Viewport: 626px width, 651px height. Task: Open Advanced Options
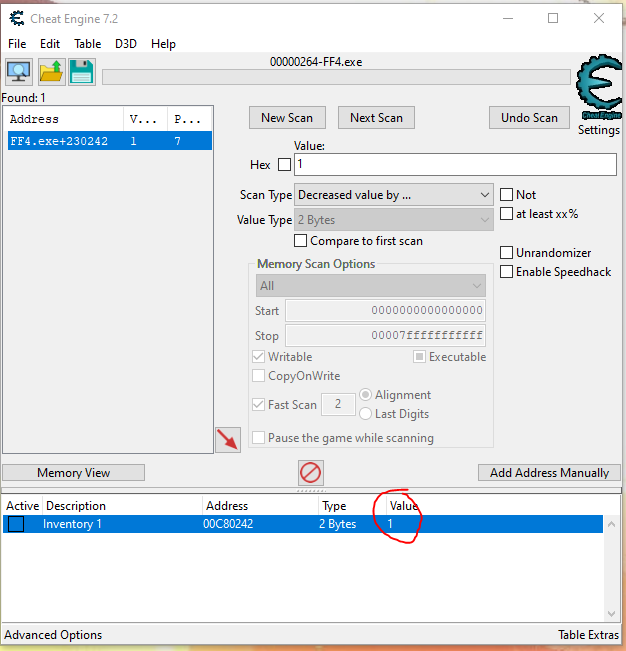pos(53,635)
